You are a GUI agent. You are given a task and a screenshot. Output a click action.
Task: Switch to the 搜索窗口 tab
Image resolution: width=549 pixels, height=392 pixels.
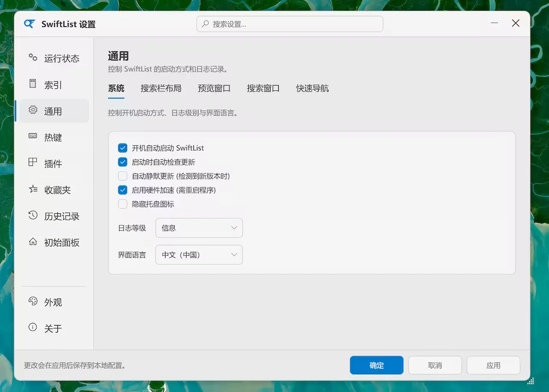point(263,88)
